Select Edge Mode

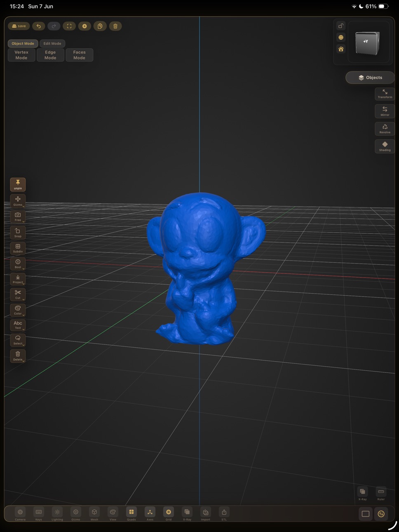tap(50, 55)
